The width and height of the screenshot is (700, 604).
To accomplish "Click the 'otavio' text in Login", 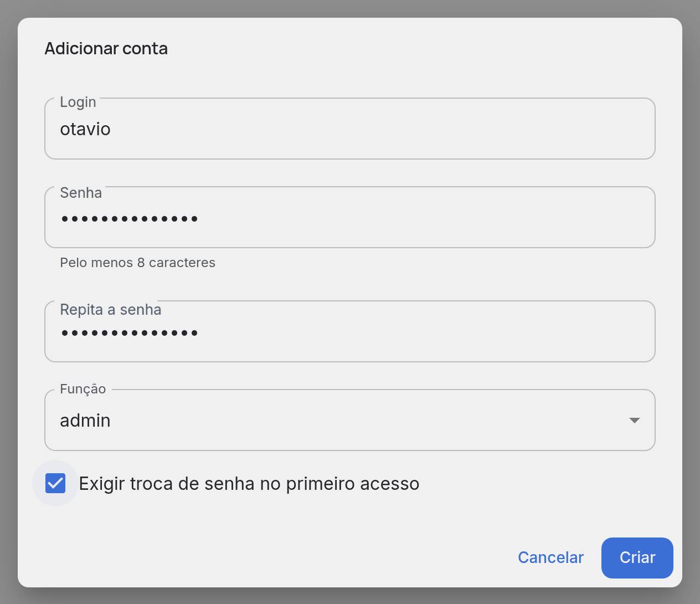I will [x=85, y=129].
